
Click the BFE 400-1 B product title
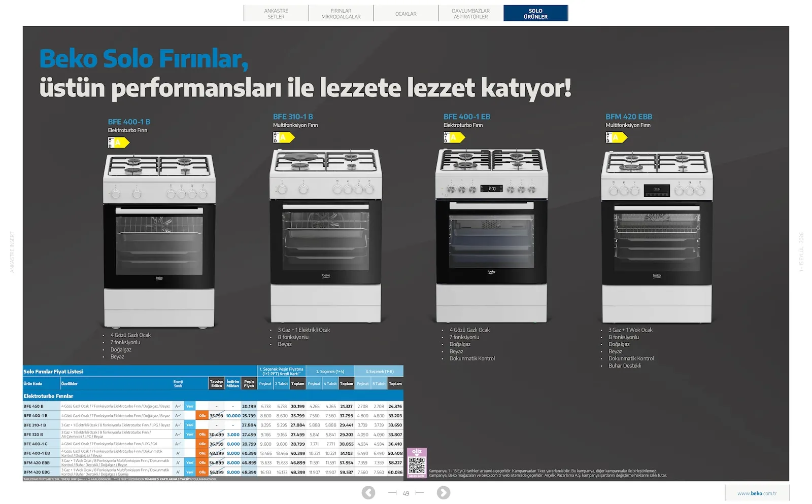click(x=129, y=122)
